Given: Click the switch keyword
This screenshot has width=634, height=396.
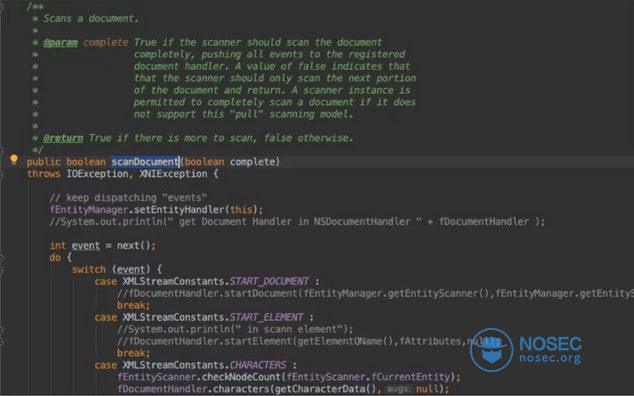Looking at the screenshot, I should (x=89, y=269).
